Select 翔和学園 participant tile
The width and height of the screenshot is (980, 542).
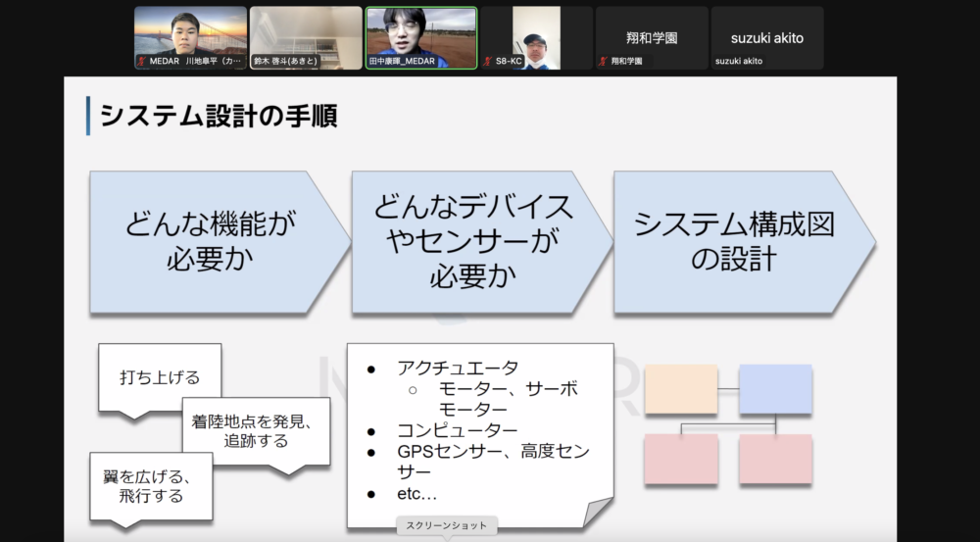(x=652, y=37)
